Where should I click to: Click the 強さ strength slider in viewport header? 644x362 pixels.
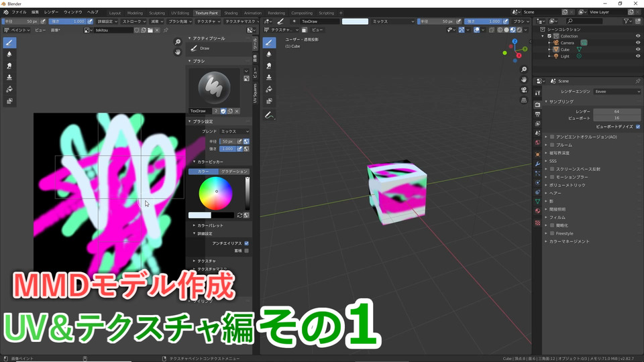point(483,21)
